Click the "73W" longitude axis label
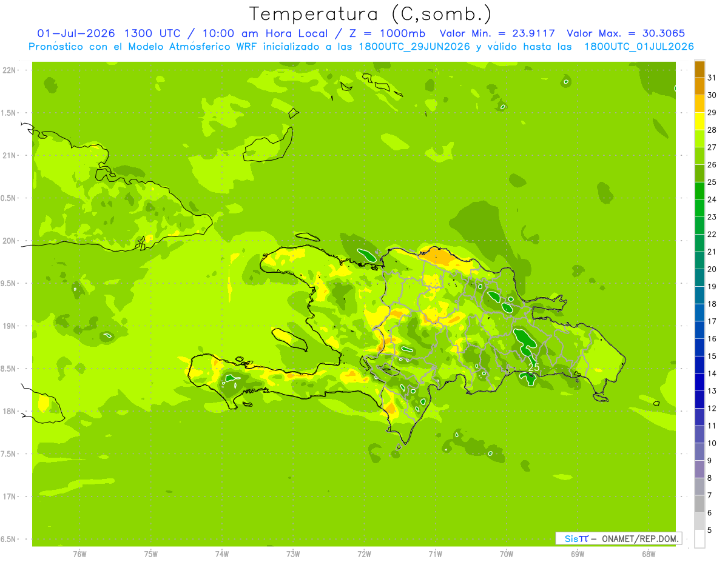The image size is (728, 562). pyautogui.click(x=293, y=554)
